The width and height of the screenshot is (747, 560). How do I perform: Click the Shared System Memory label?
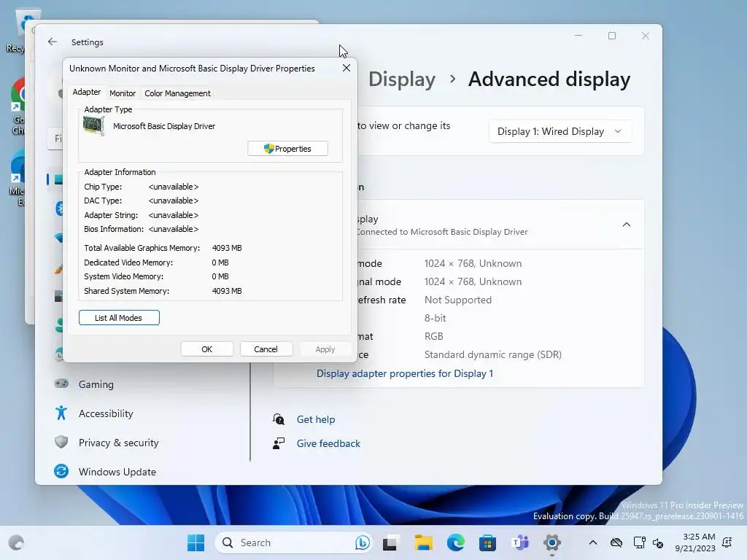127,291
